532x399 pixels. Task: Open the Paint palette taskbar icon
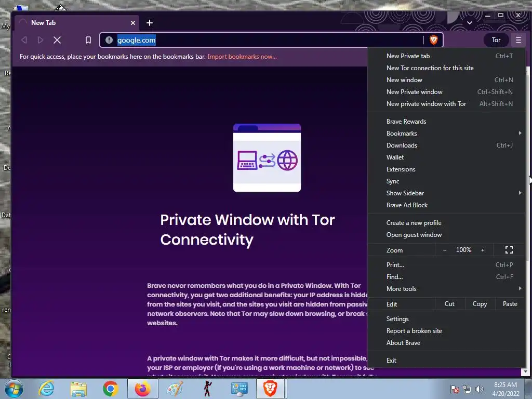(x=175, y=389)
